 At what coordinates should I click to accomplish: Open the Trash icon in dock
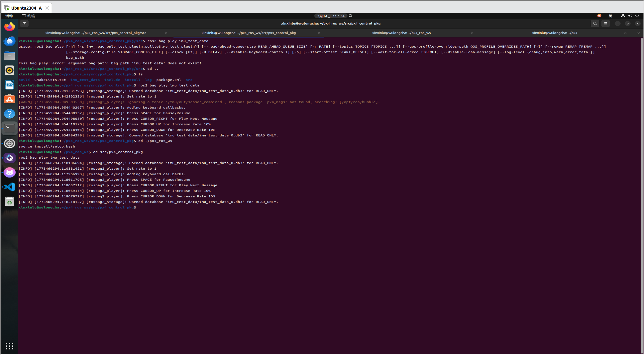tap(10, 202)
